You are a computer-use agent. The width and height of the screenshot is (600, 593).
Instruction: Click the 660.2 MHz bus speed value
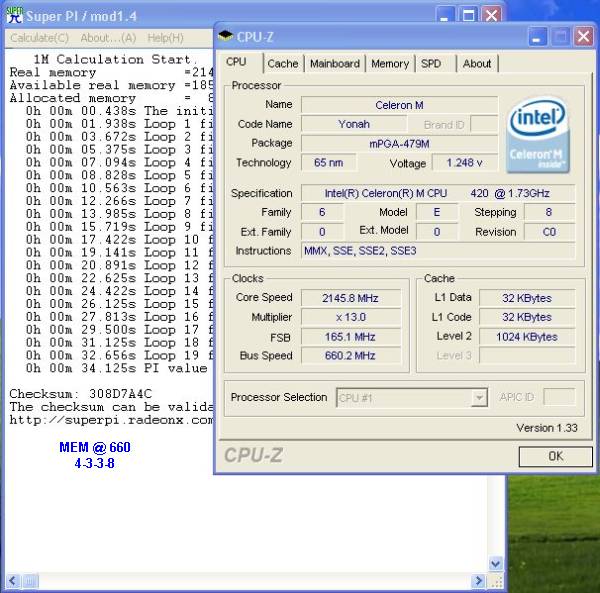point(351,356)
